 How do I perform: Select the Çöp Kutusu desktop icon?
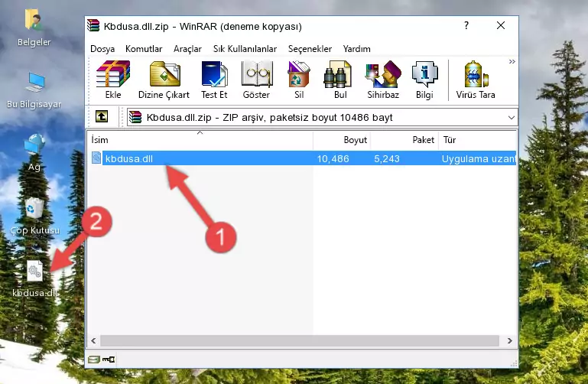point(34,216)
